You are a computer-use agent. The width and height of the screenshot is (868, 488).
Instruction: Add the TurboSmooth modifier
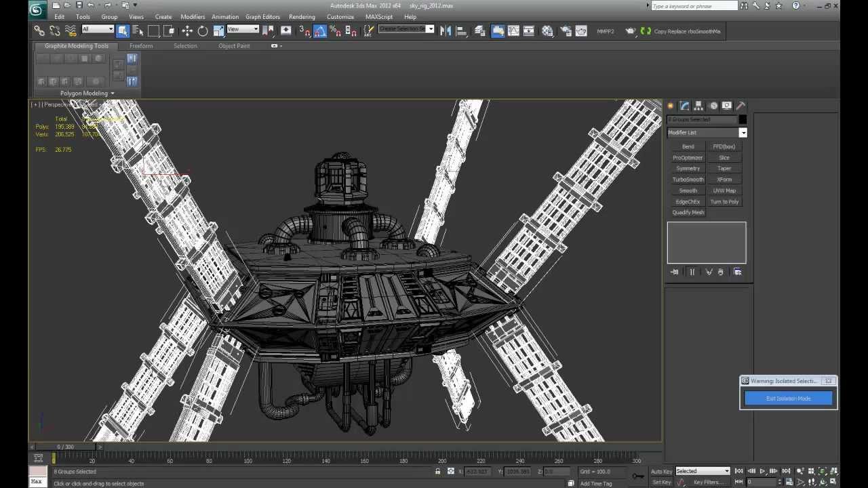click(688, 180)
